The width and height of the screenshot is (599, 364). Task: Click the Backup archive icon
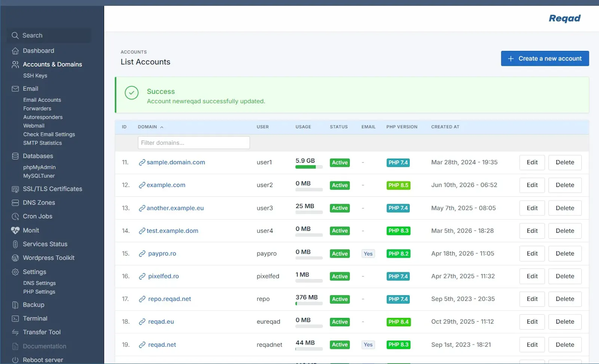(x=15, y=305)
